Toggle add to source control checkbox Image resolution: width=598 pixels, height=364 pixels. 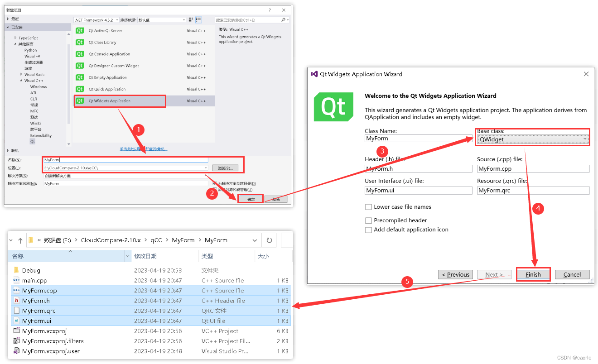(215, 189)
